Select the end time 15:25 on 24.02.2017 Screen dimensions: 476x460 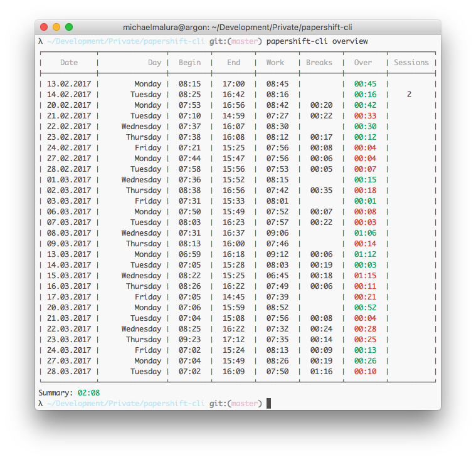coord(233,148)
